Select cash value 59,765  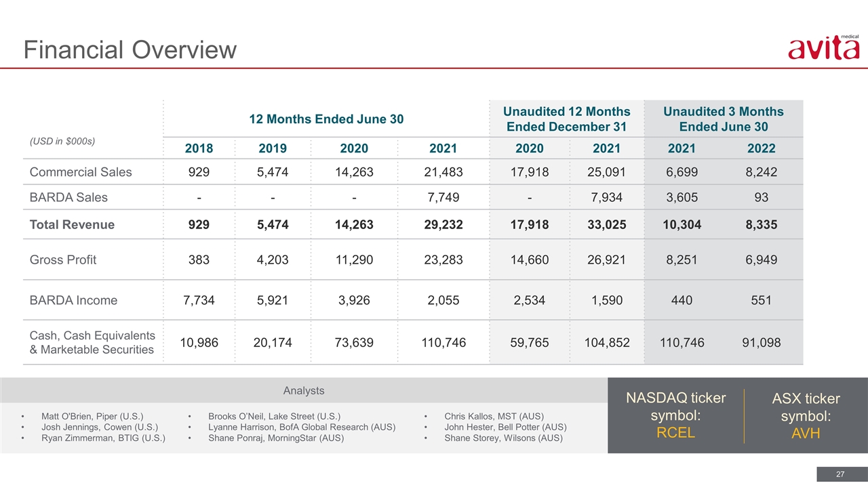click(x=528, y=343)
